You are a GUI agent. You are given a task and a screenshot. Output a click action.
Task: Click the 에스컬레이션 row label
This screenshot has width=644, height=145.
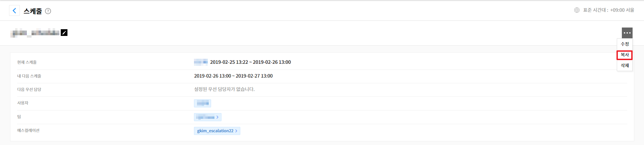(28, 131)
